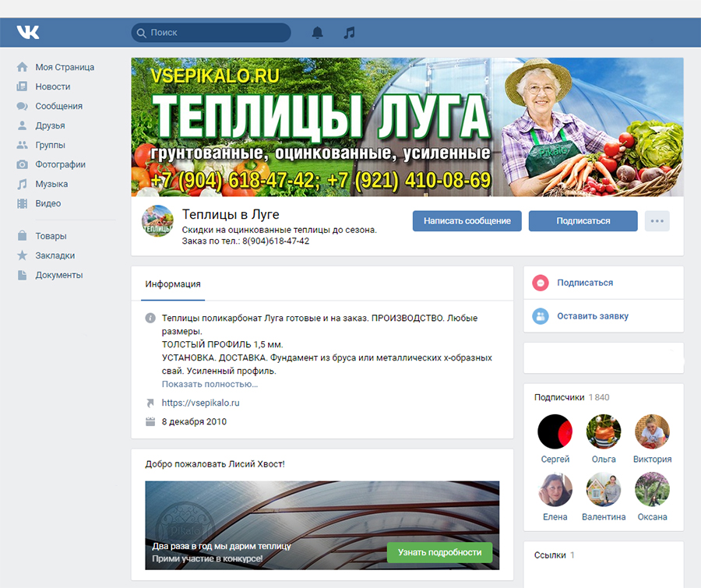The image size is (701, 588).
Task: Click the Написать сообщение button
Action: pyautogui.click(x=467, y=221)
